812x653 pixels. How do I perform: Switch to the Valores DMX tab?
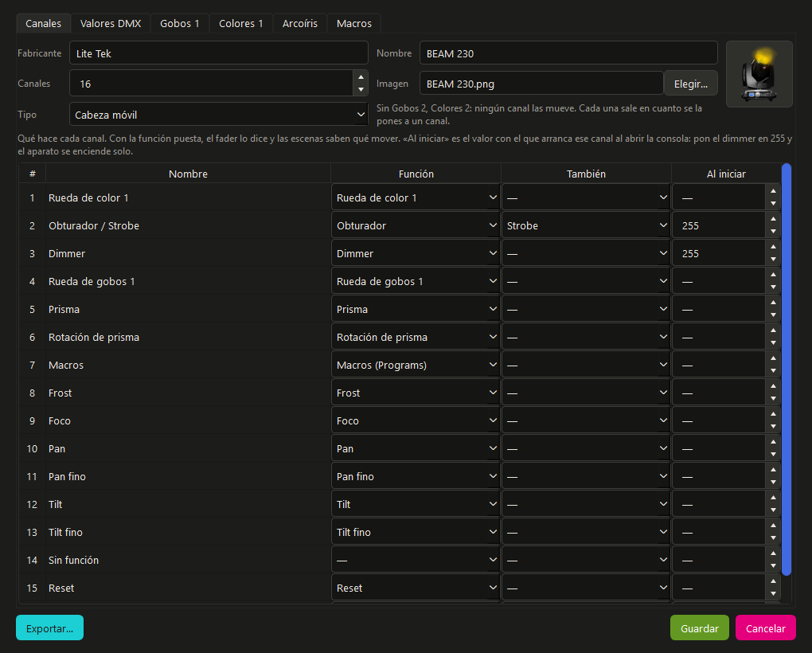click(x=111, y=23)
